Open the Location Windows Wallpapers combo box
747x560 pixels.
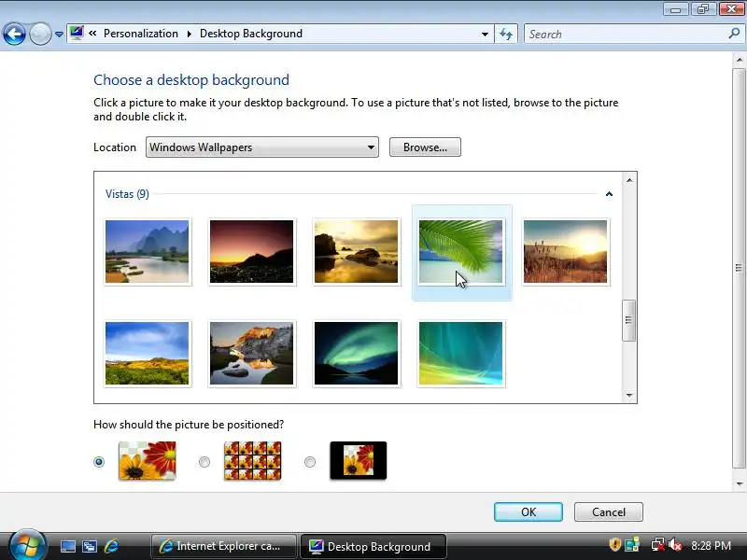[262, 147]
